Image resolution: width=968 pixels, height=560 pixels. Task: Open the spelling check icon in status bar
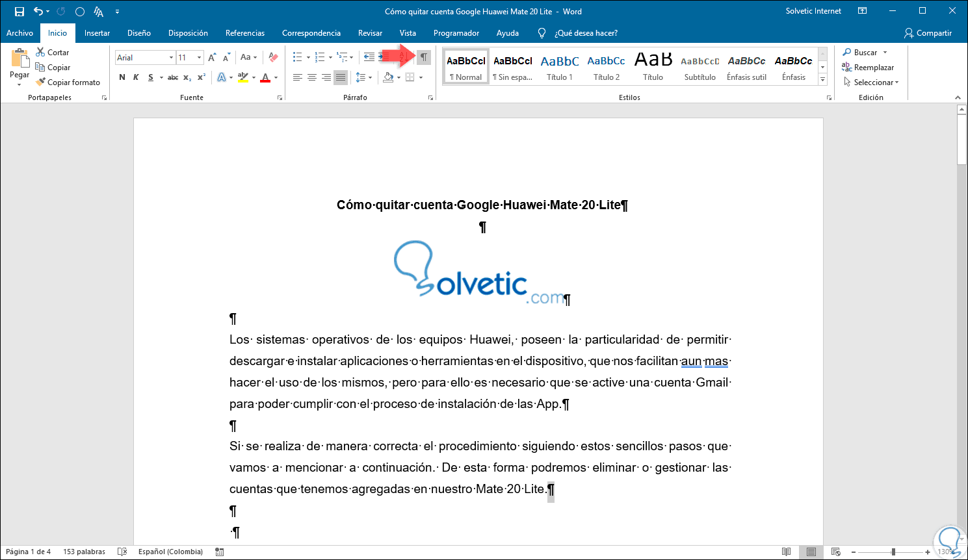click(122, 552)
